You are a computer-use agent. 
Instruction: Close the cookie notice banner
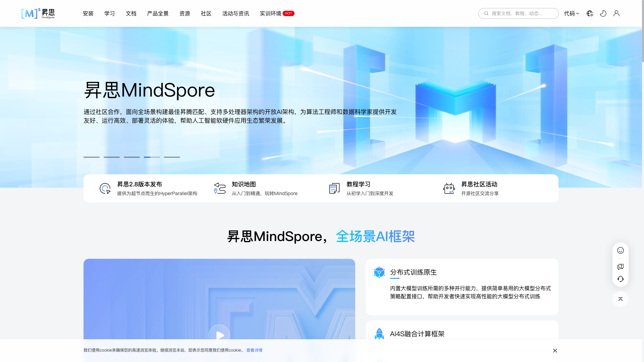555,351
